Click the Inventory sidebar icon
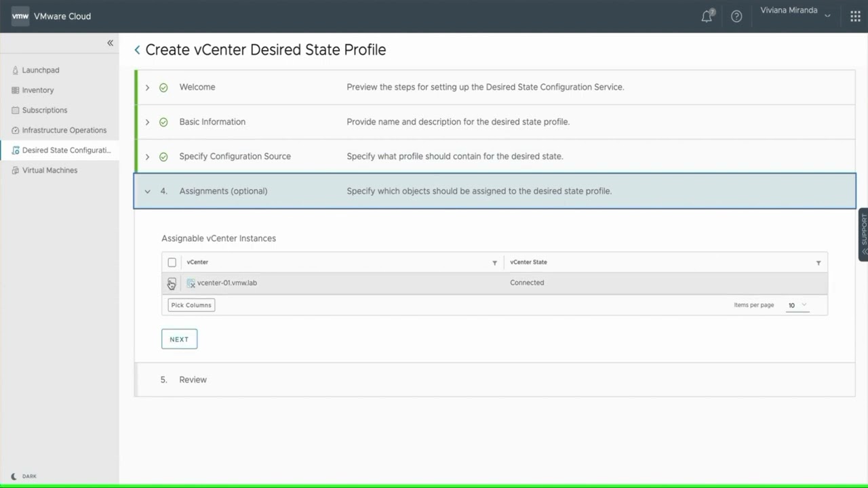The height and width of the screenshot is (488, 868). coord(16,90)
